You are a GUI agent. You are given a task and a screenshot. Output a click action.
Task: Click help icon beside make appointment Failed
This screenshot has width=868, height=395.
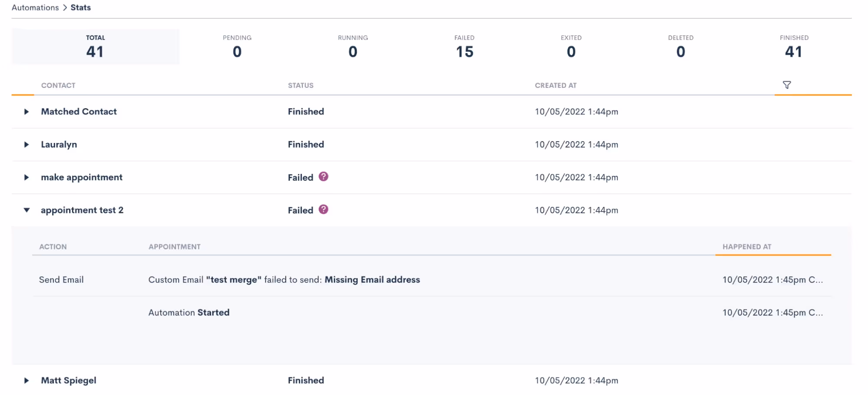(x=323, y=176)
